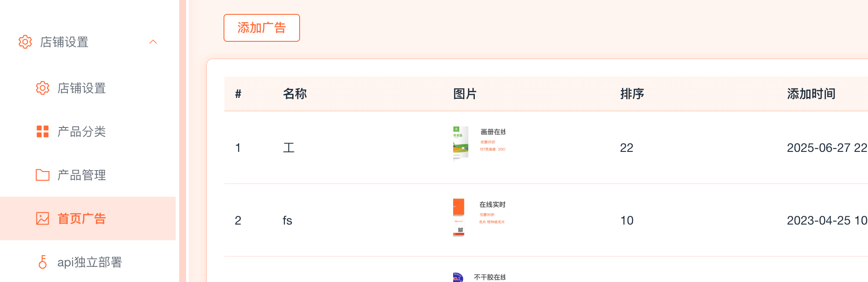Click the folder icon next to 产品管理
868x282 pixels.
pyautogui.click(x=43, y=175)
